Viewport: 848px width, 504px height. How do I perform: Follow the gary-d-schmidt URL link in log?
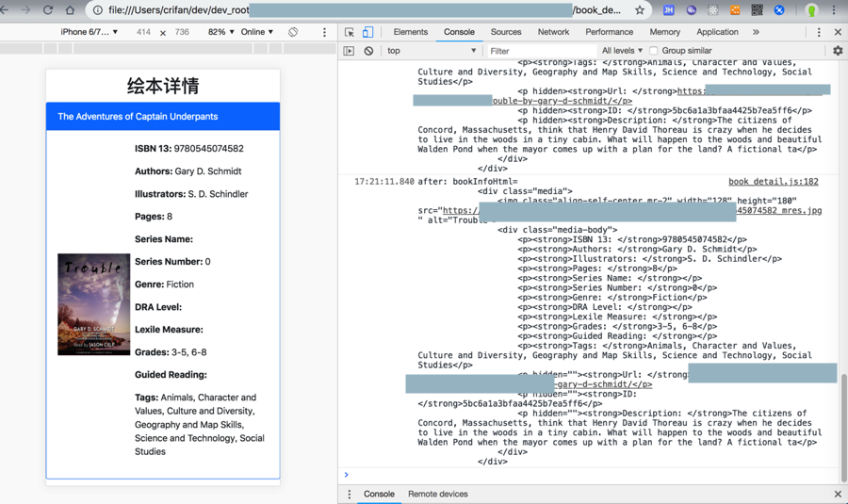(x=603, y=384)
